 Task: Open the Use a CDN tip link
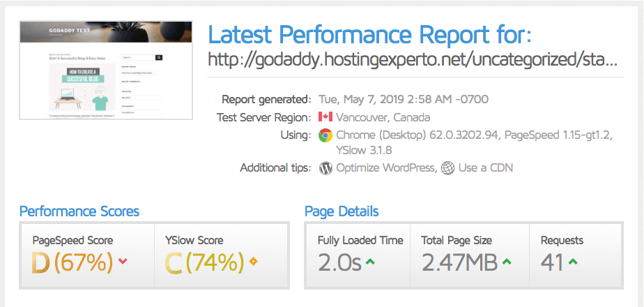486,167
